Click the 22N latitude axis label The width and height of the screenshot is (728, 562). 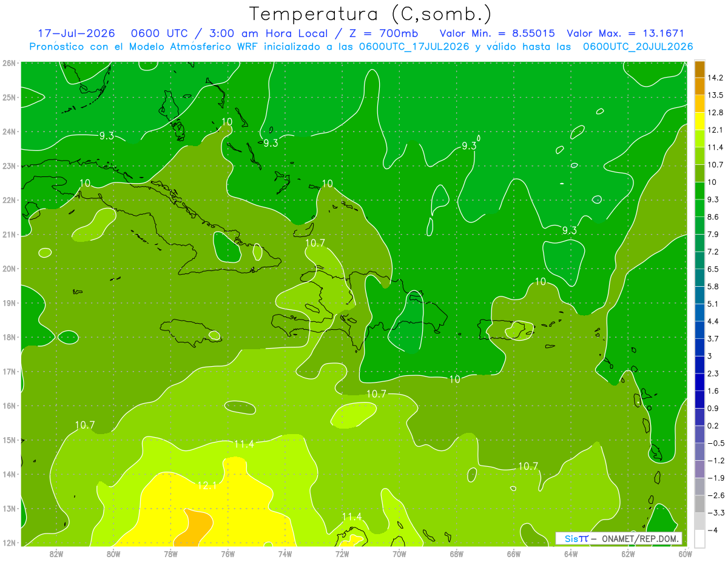[8, 200]
